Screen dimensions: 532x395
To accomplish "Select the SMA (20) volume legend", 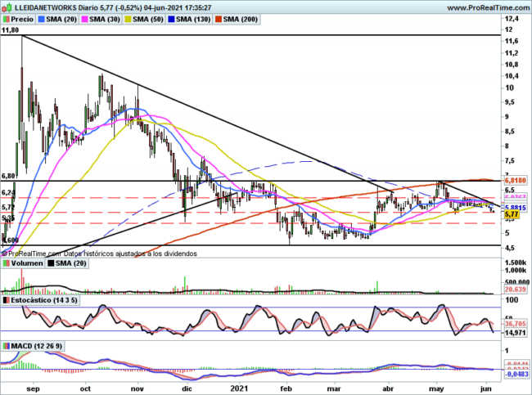I will pyautogui.click(x=71, y=263).
